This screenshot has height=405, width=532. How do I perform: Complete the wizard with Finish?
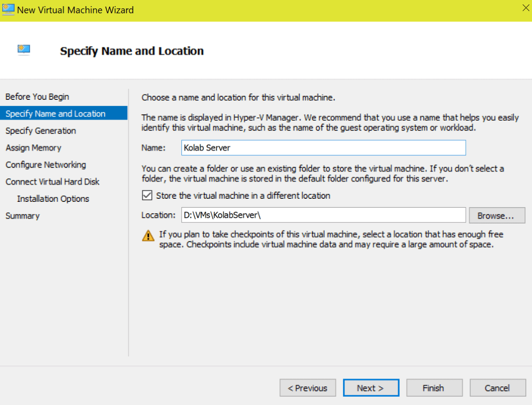click(434, 387)
